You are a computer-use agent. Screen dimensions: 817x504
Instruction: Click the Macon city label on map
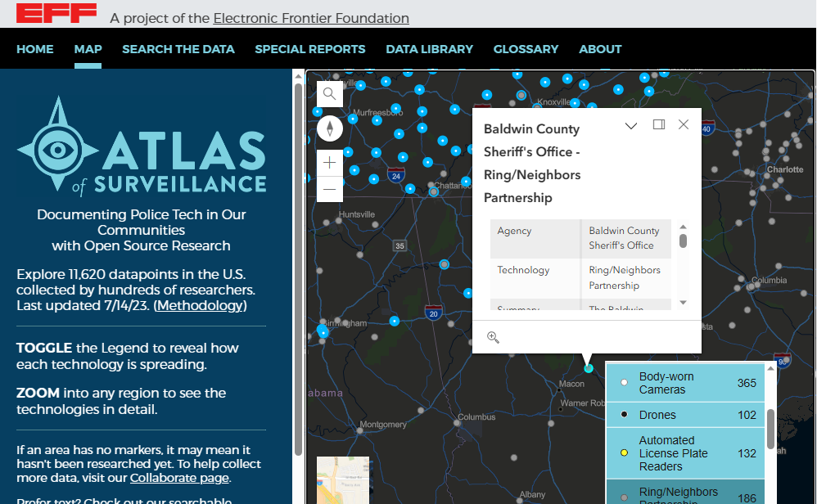571,384
